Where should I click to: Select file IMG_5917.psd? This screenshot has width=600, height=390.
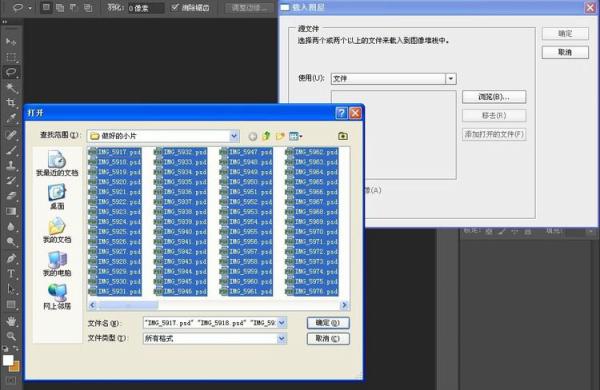115,152
